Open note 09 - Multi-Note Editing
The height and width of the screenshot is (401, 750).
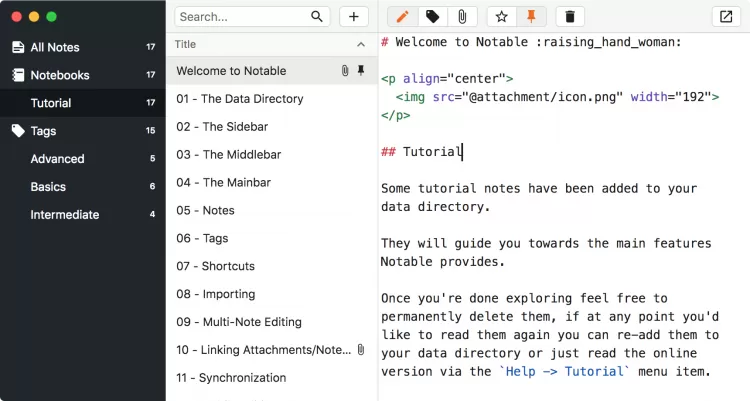pos(272,322)
